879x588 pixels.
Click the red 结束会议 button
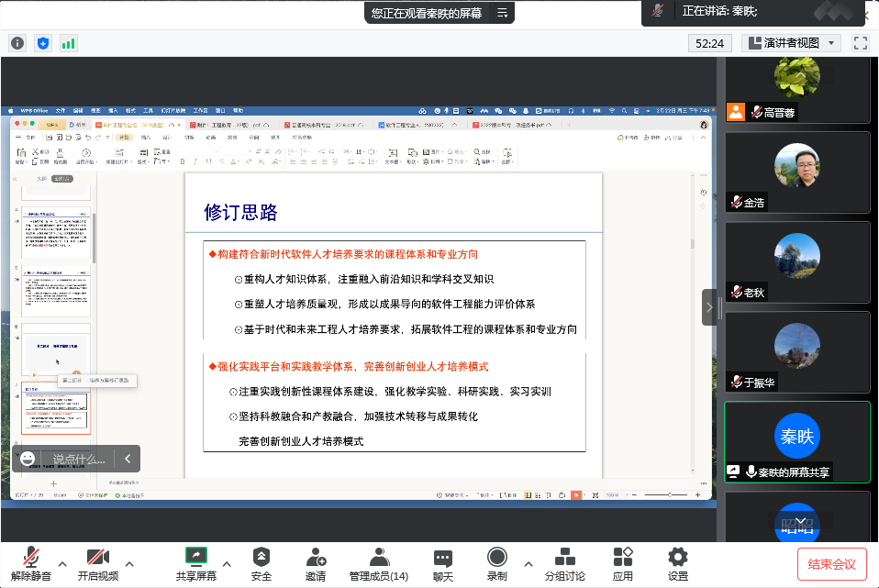831,564
